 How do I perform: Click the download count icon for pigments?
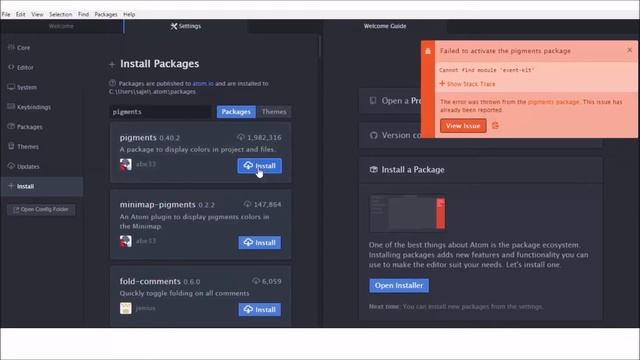coord(240,137)
